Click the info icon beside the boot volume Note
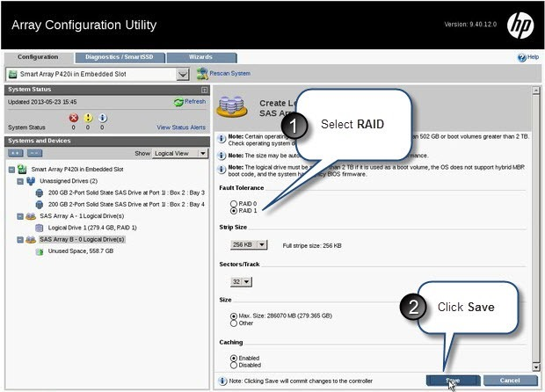This screenshot has height=392, width=545. tap(222, 170)
